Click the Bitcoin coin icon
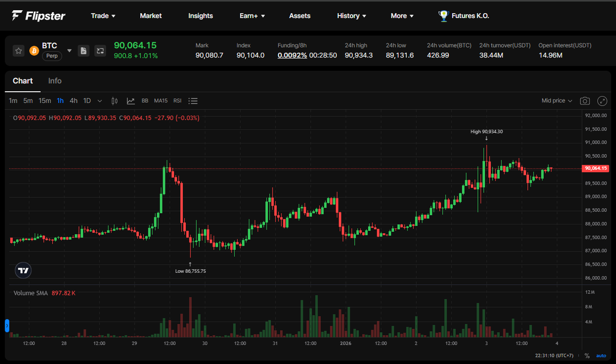This screenshot has height=364, width=616. click(34, 51)
